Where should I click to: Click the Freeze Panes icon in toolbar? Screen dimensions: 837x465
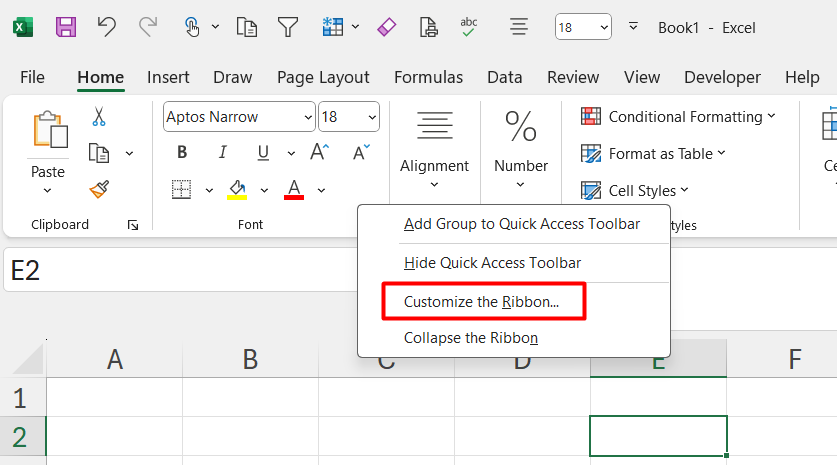click(x=333, y=27)
